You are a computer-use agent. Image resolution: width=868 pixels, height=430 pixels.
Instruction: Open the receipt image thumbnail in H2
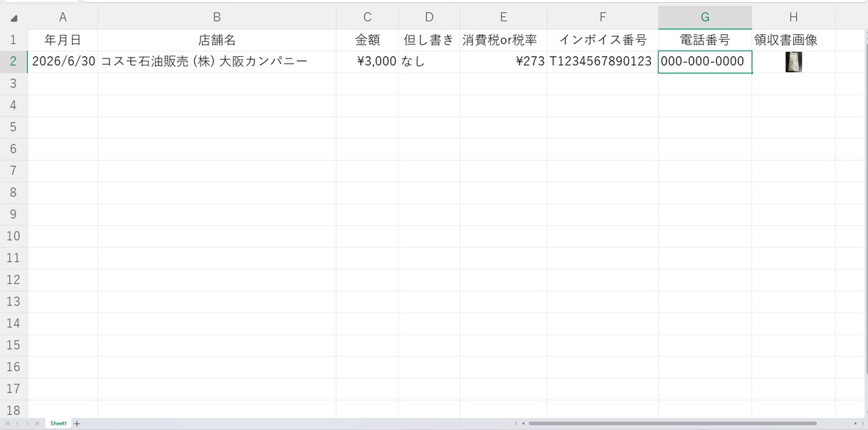coord(793,62)
